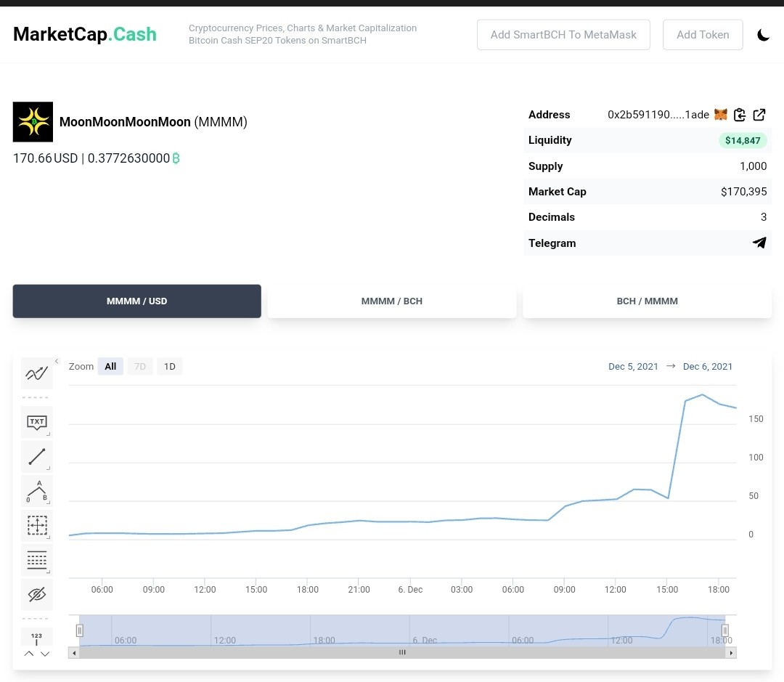Collapse toolbar with up chevron arrow
The image size is (784, 682).
29,654
